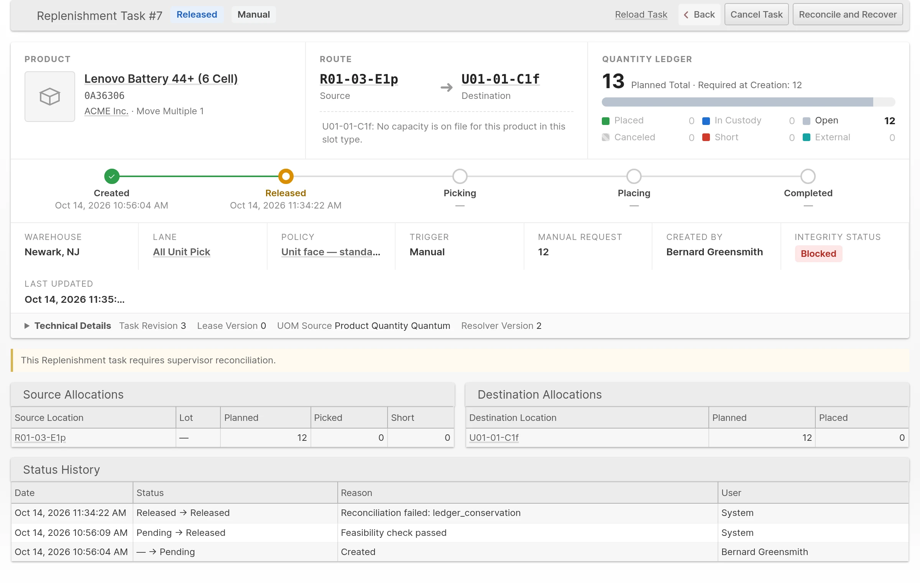Go Back using the Back button
This screenshot has height=588, width=920.
click(699, 15)
